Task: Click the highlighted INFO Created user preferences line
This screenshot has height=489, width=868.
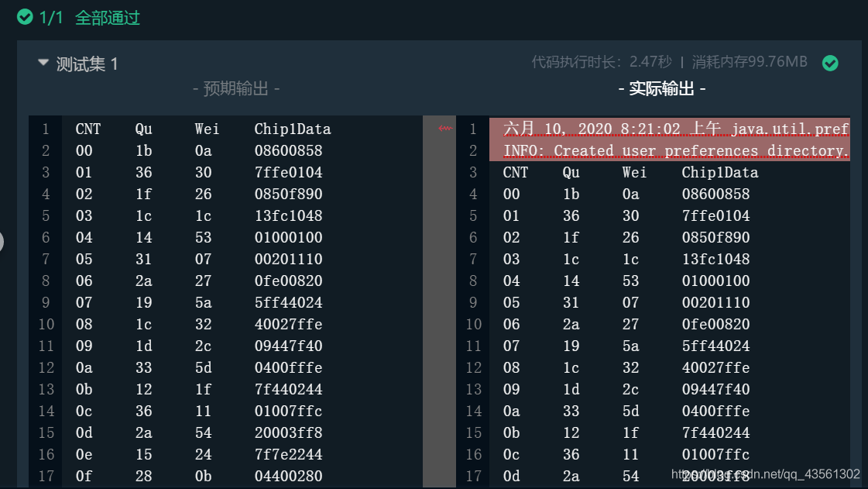Action: click(x=669, y=150)
